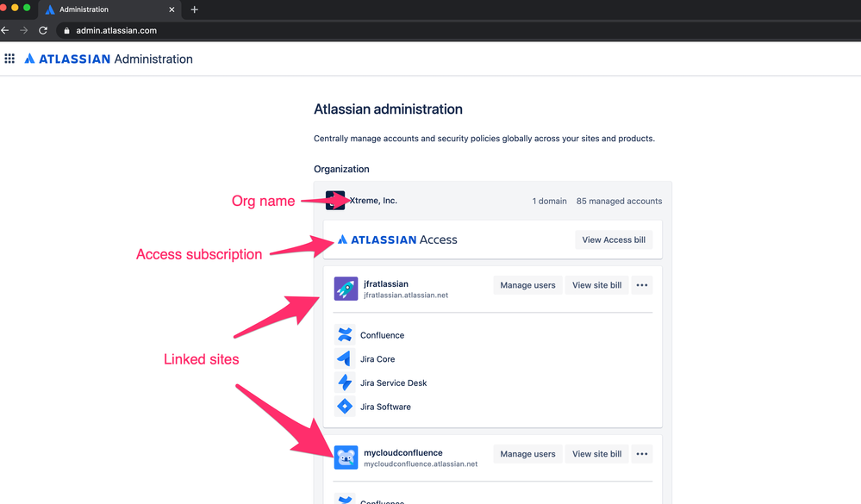Click the Atlassian Access logo
Screen dimensions: 861x504
(397, 240)
